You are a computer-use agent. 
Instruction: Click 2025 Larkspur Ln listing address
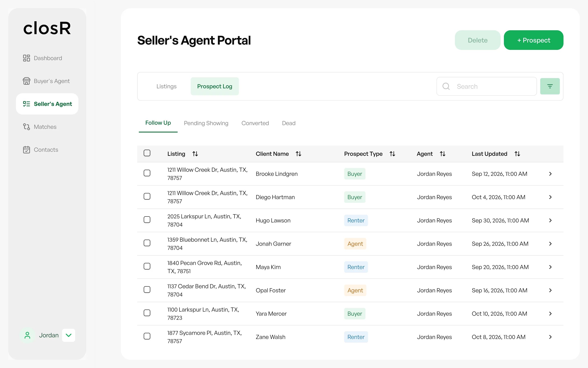click(x=204, y=221)
